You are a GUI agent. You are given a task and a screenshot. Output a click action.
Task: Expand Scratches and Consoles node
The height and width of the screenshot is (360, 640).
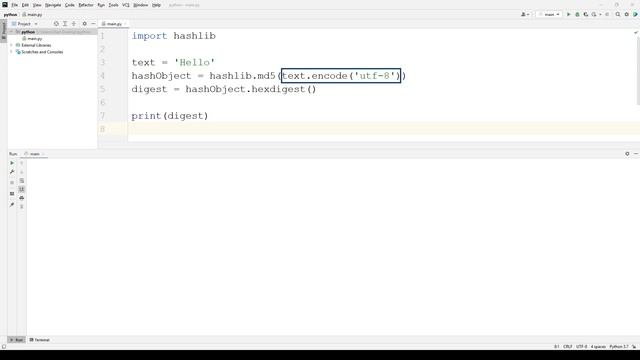(x=11, y=52)
